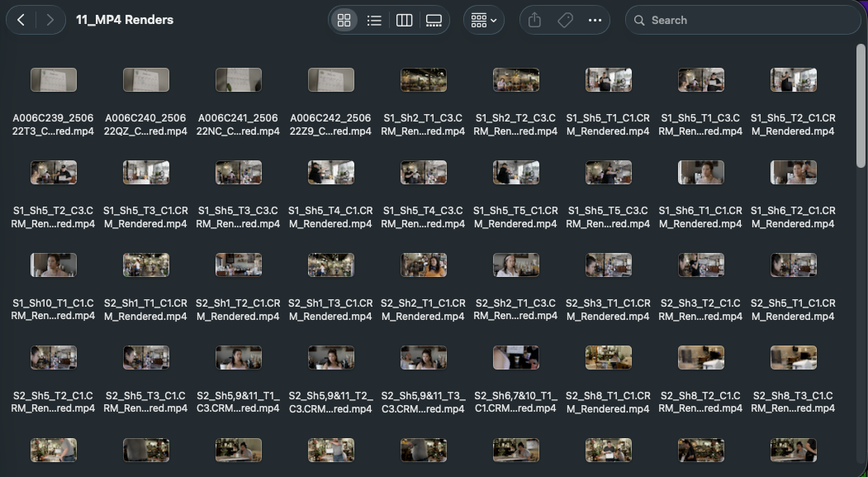868x477 pixels.
Task: Click inside the Search field
Action: pos(735,19)
